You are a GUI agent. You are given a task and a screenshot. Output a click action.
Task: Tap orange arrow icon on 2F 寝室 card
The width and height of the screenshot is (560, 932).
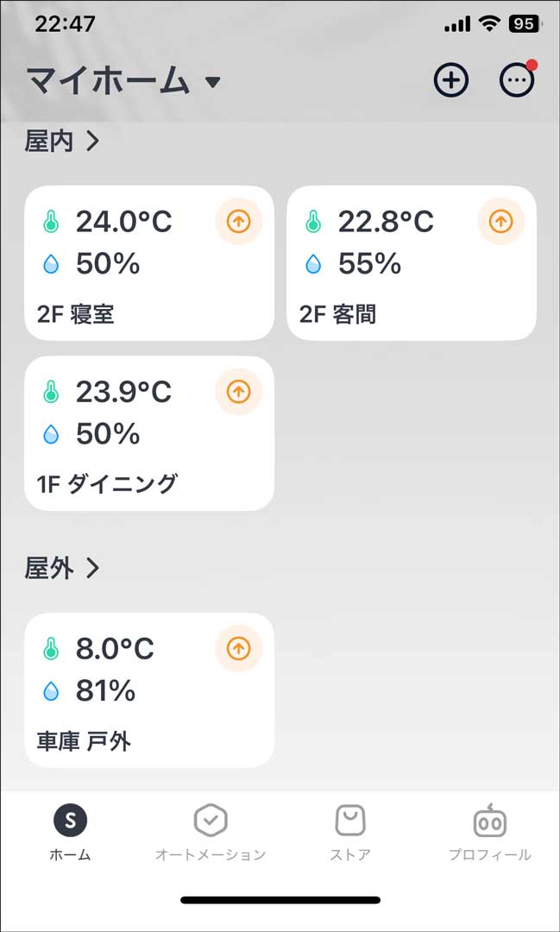(x=238, y=222)
